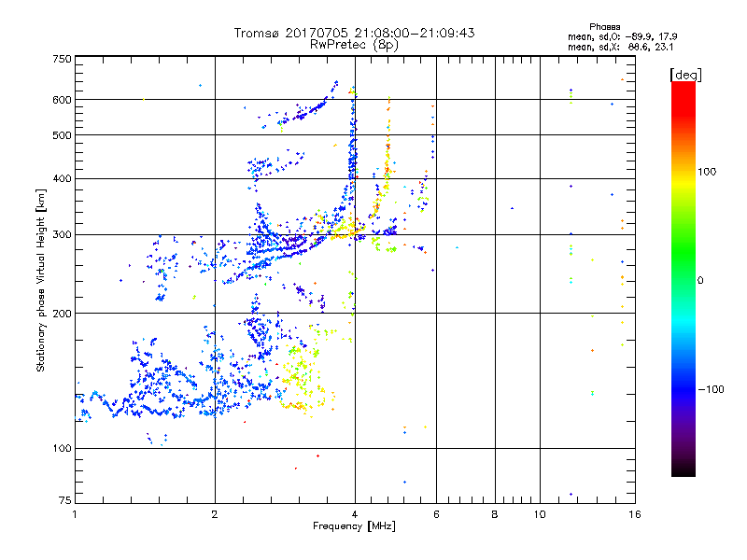Click x-axis tick label '1'
747x560 pixels.
(x=75, y=514)
